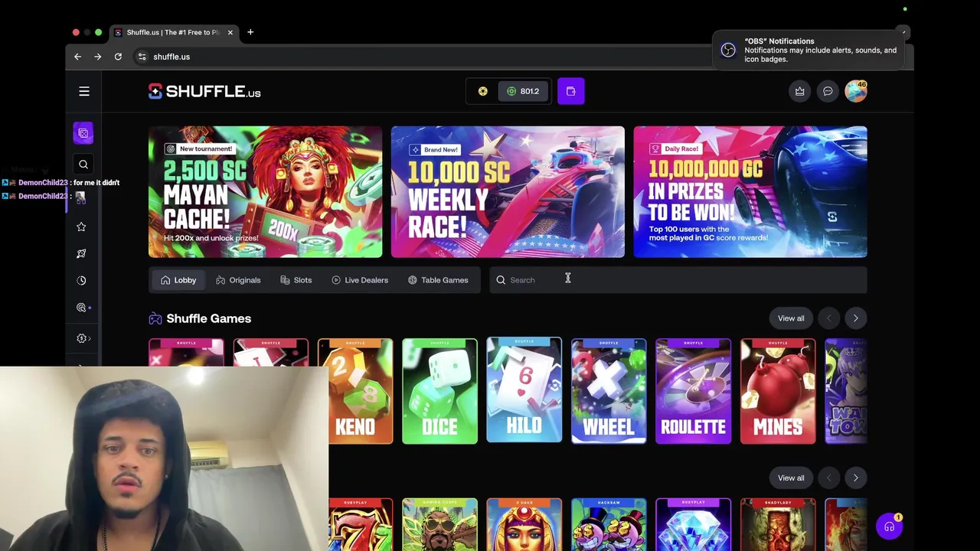Click previous arrow in the slots row
Viewport: 980px width, 551px height.
828,478
